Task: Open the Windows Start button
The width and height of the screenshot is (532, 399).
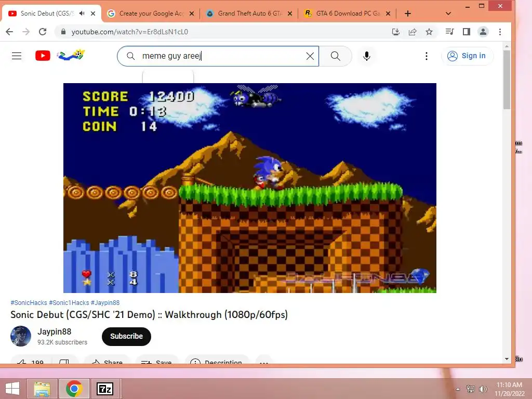Action: tap(12, 389)
